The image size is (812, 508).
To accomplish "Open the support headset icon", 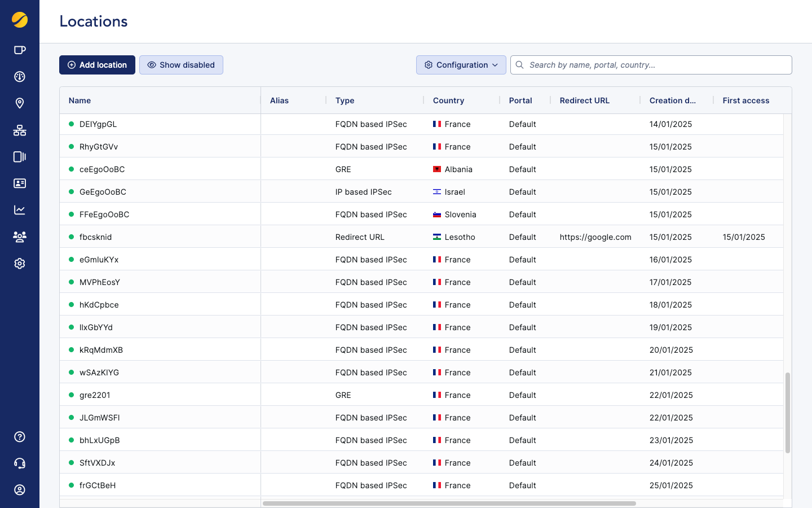I will pos(20,463).
